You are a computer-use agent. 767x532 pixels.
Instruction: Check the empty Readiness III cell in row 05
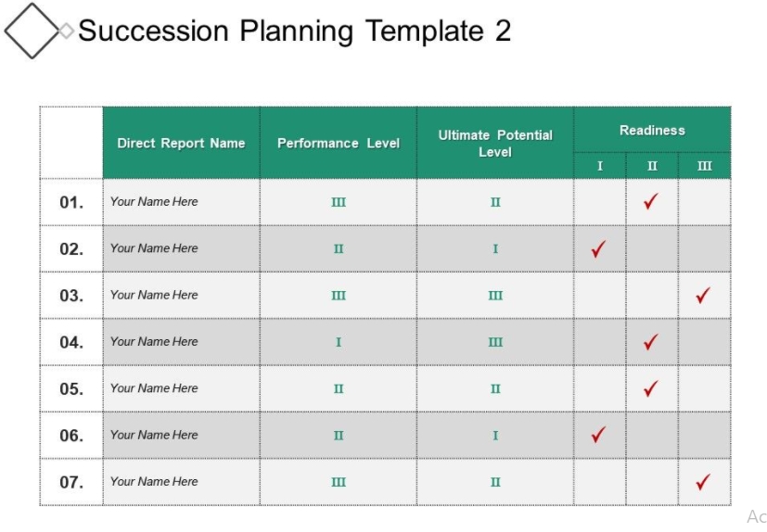(x=704, y=388)
